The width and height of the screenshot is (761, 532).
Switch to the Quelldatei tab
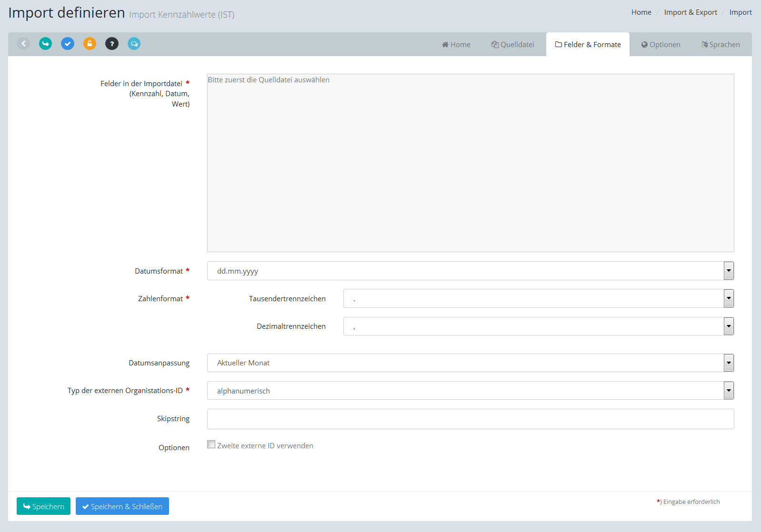pos(513,45)
